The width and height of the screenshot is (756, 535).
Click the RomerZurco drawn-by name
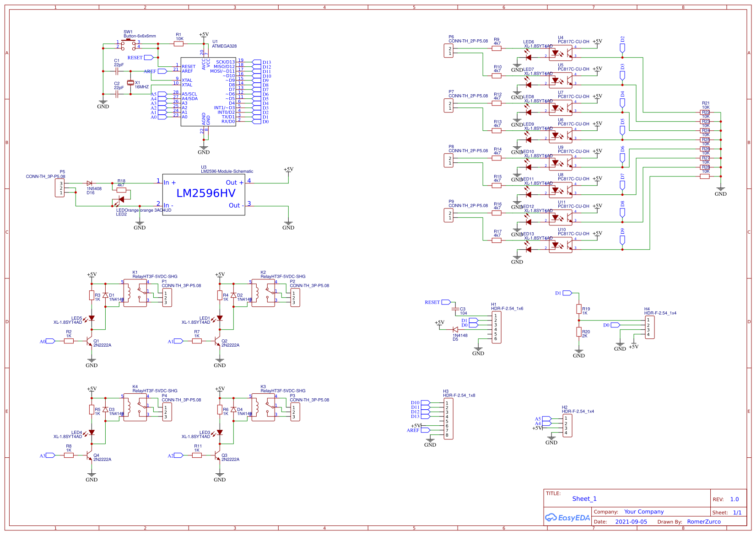click(x=704, y=521)
